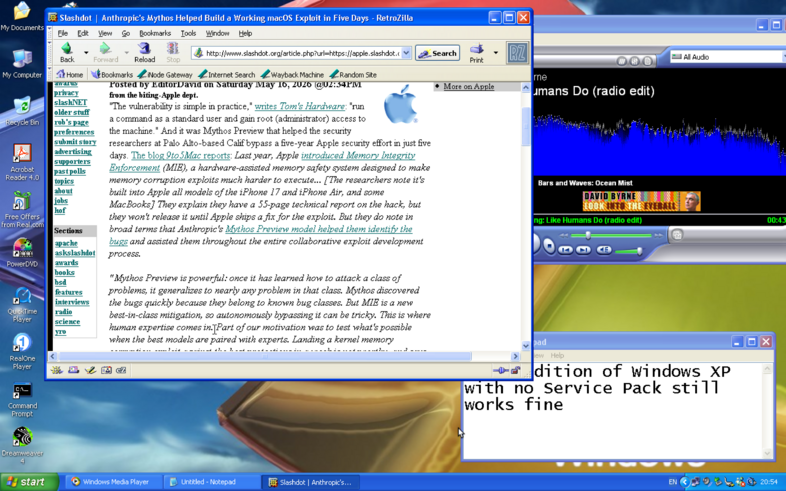Switch Media Player to skin mode button

(677, 234)
